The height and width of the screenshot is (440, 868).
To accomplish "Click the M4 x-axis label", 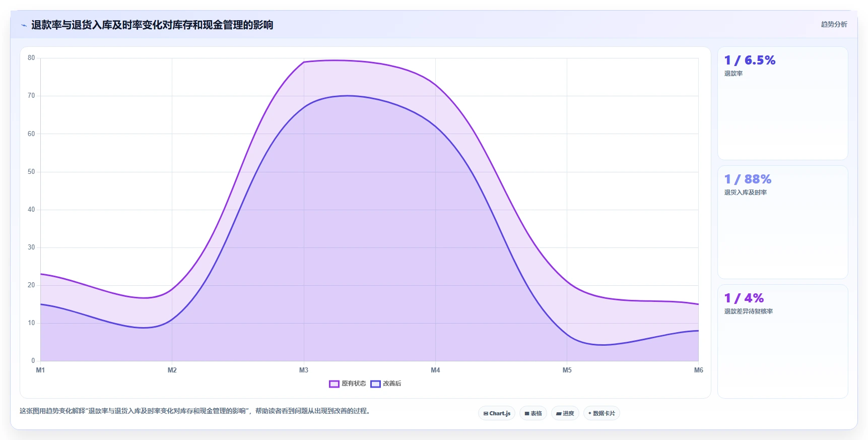I will click(x=435, y=370).
